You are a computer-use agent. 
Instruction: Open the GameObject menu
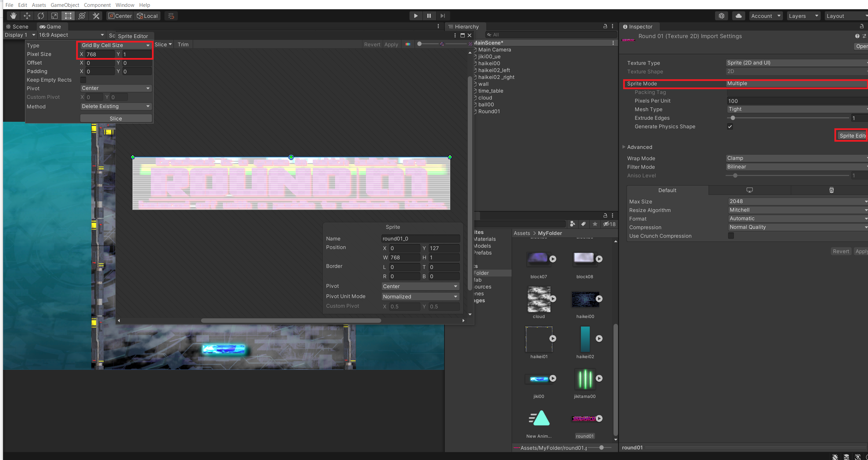point(65,5)
